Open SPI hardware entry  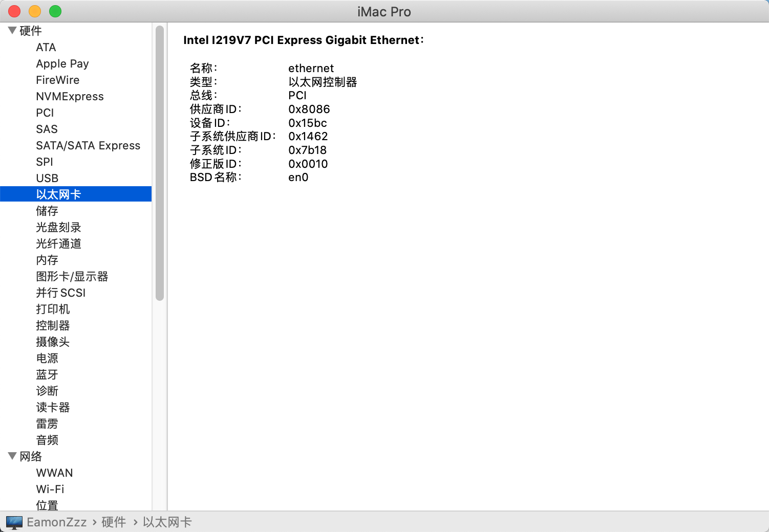click(x=45, y=162)
